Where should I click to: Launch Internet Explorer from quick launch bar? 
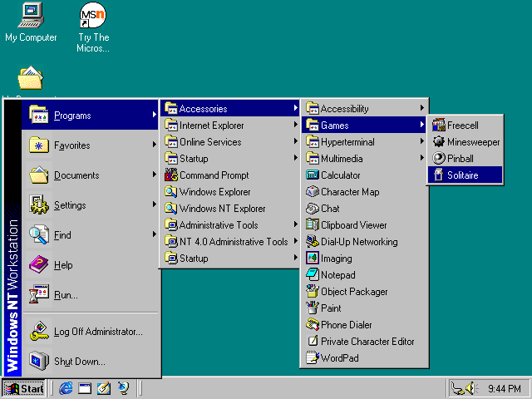pos(66,388)
